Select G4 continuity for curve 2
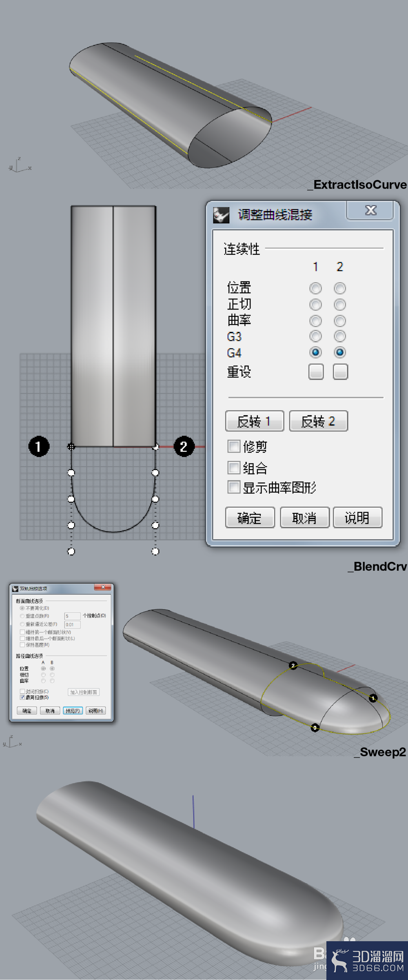This screenshot has height=980, width=408. 340,352
